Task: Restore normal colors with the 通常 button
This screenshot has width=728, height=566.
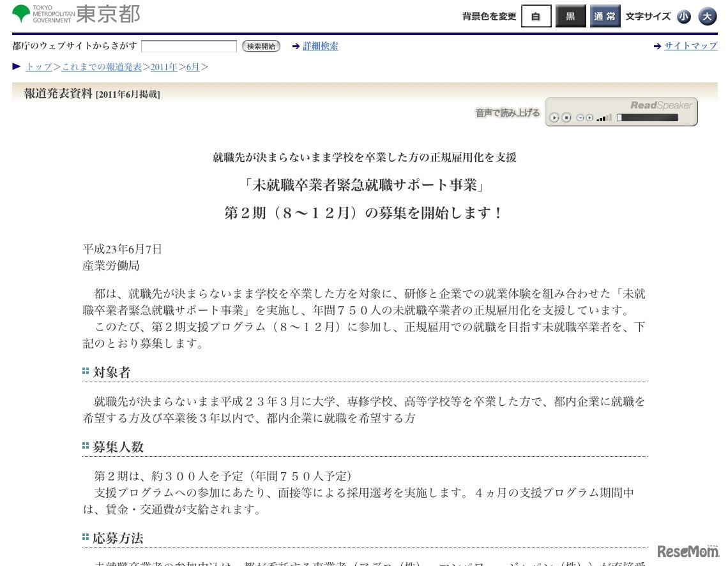Action: (605, 16)
